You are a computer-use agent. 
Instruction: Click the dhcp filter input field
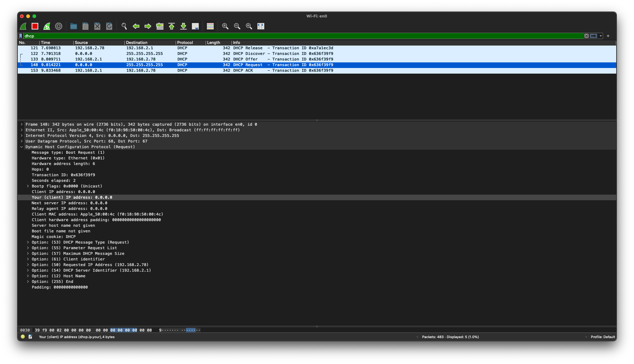coord(303,36)
